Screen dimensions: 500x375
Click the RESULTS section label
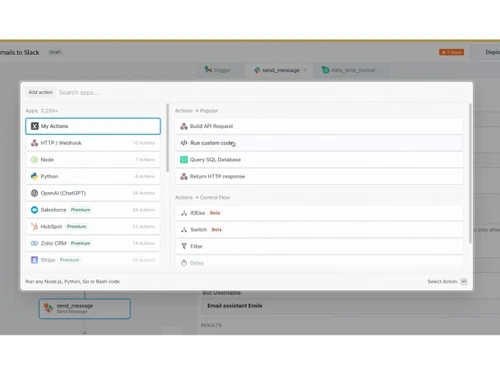click(211, 325)
